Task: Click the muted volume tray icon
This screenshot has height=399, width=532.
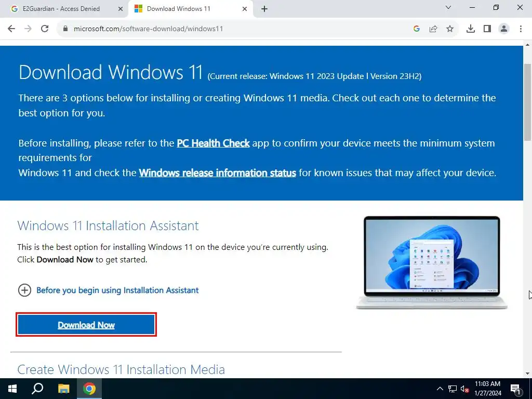Action: point(465,389)
